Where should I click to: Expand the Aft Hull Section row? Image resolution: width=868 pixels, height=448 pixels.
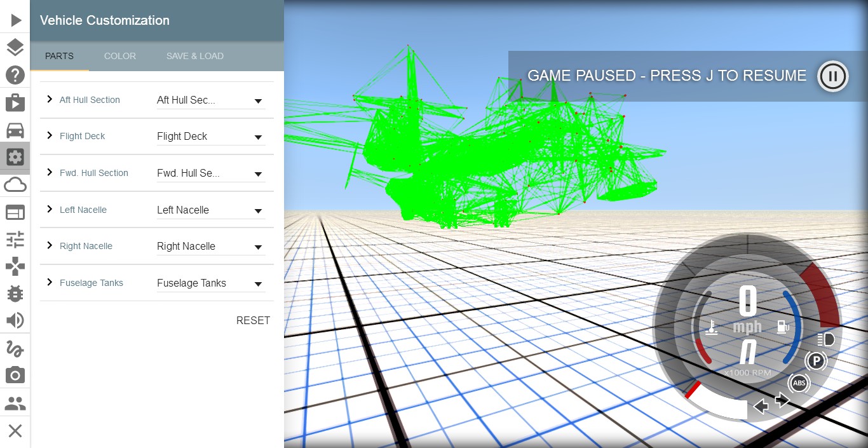point(50,99)
